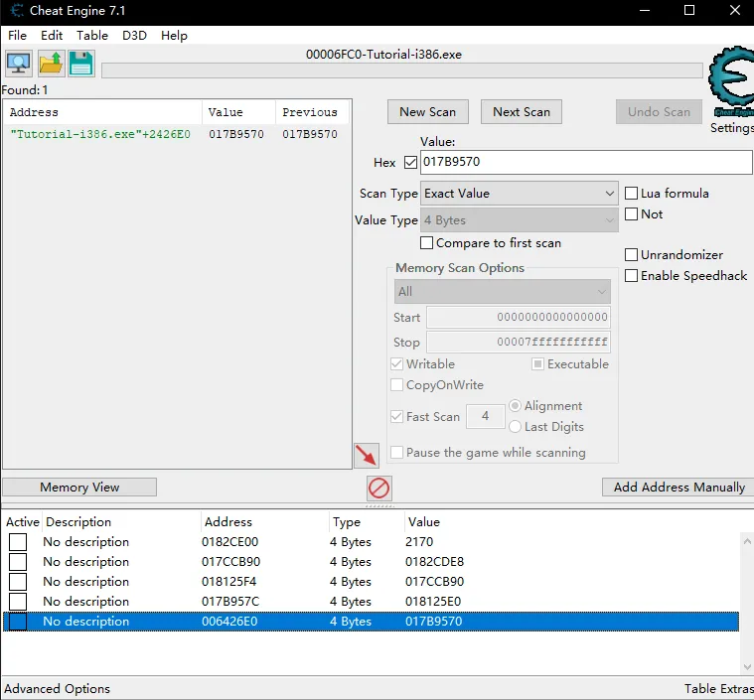
Task: Click the open process computer icon
Action: pyautogui.click(x=18, y=64)
